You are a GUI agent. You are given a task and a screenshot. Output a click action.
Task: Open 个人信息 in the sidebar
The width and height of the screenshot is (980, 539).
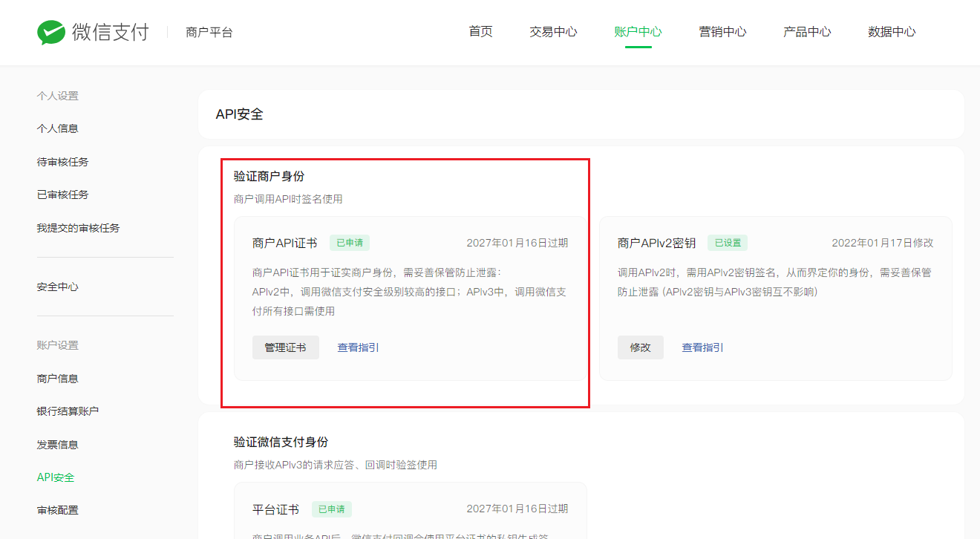pos(58,128)
